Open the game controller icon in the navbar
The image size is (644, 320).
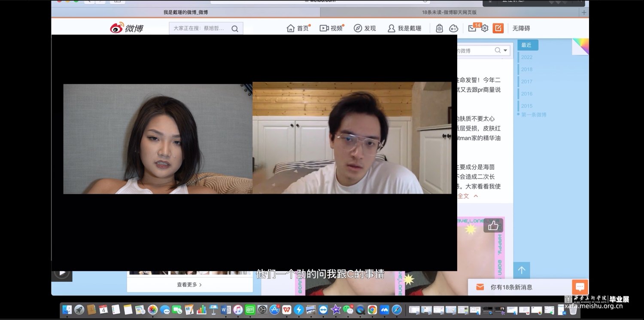(x=453, y=28)
